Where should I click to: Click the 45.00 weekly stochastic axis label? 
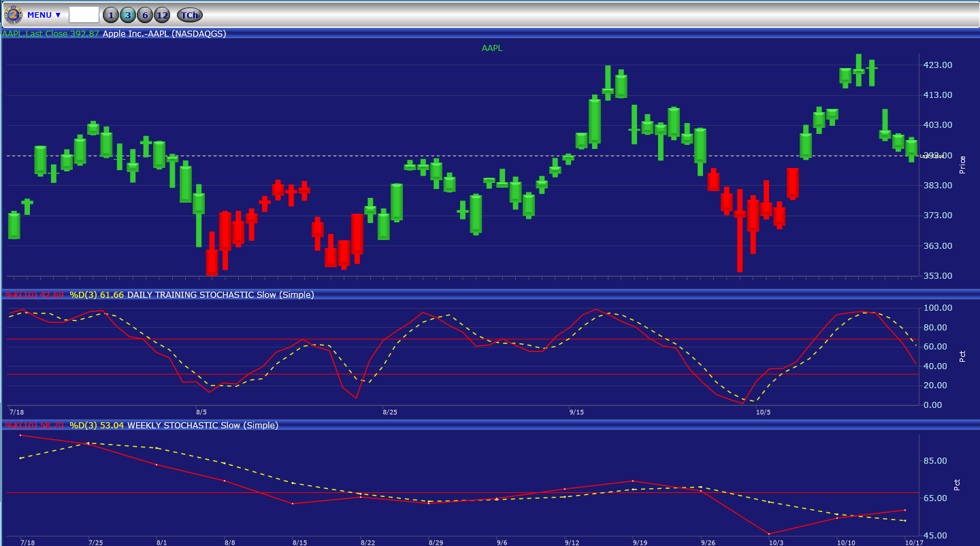(936, 536)
